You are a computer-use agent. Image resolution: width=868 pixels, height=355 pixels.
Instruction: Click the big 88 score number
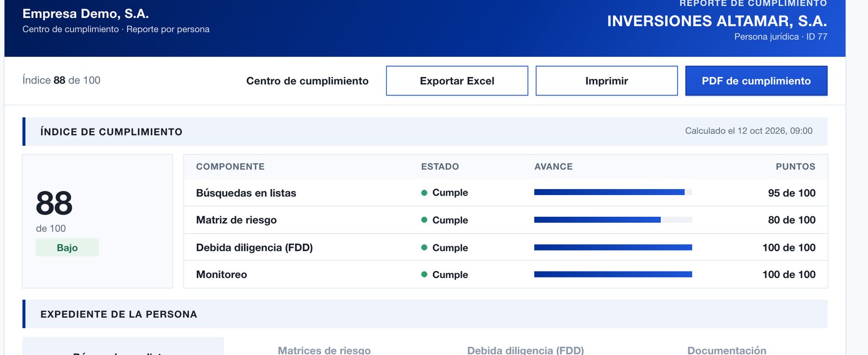(x=54, y=203)
